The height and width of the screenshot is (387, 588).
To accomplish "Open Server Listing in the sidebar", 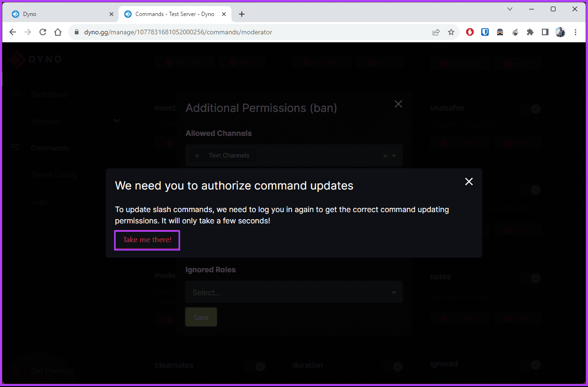I will click(x=54, y=175).
